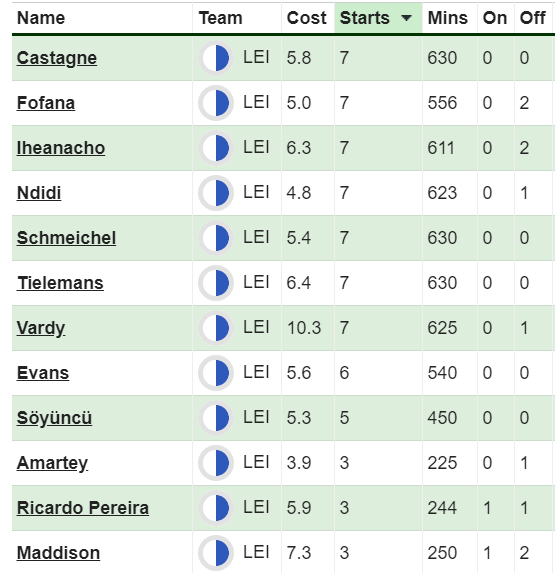Image resolution: width=555 pixels, height=573 pixels.
Task: Sort by the Off column header
Action: click(x=533, y=18)
